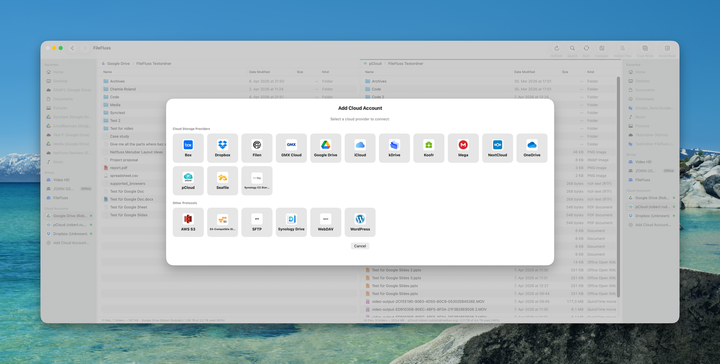720x364 pixels.
Task: Go forward with the toolbar forward arrow
Action: (84, 48)
